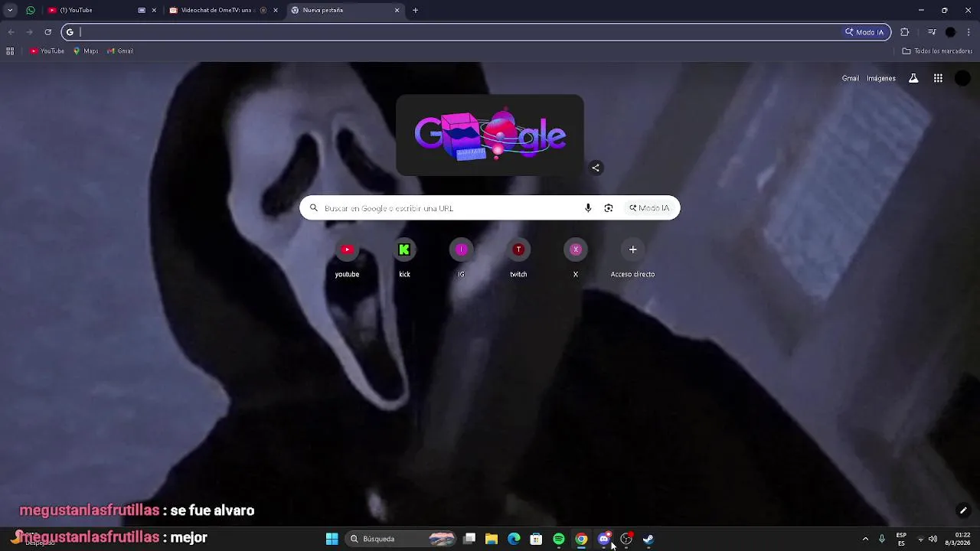Open the YouTube bookmark

coord(47,51)
